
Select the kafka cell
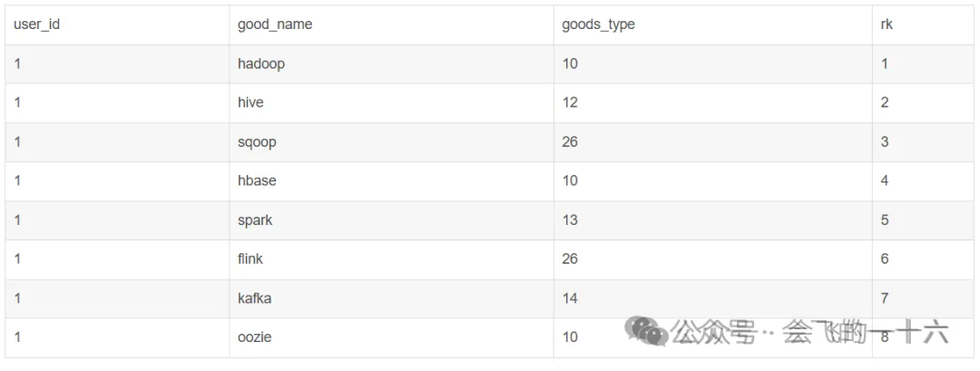(254, 298)
